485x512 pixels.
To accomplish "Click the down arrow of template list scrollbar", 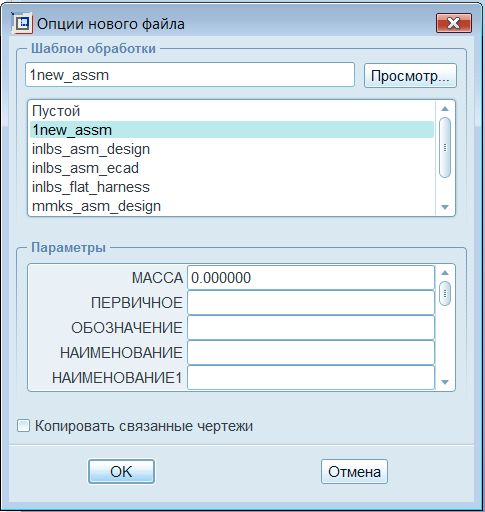I will pos(445,207).
